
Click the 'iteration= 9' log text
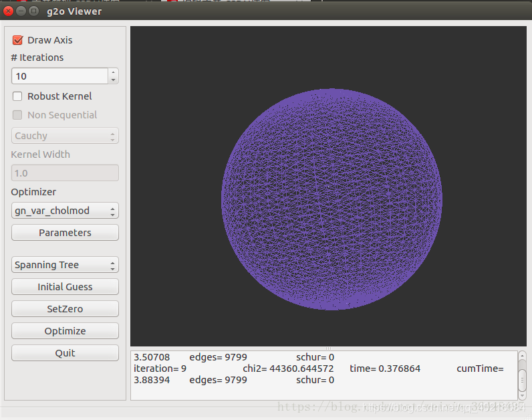click(160, 369)
